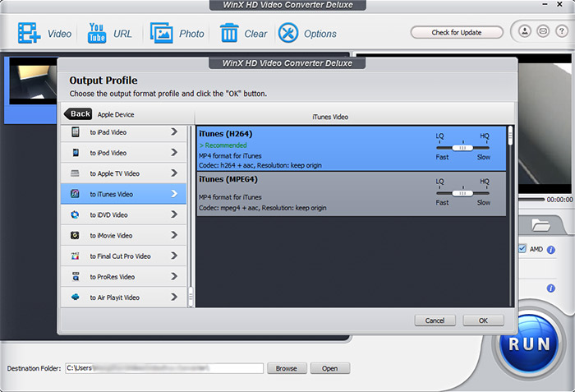The width and height of the screenshot is (575, 392).
Task: Select the iTunes (MPEG4) profile
Action: pyautogui.click(x=352, y=194)
